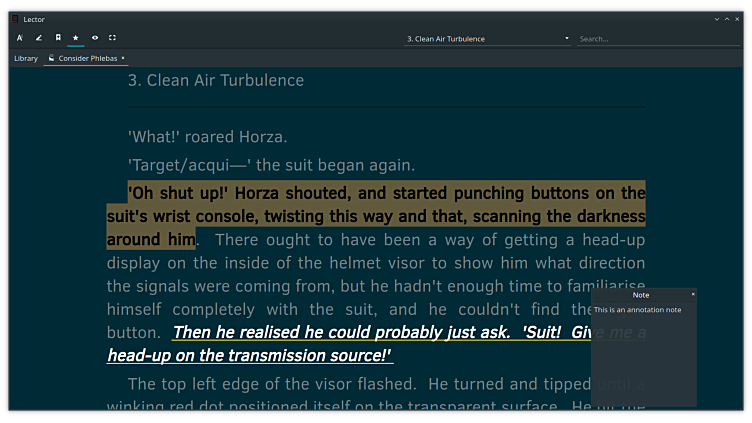Maximize the Lector window

pos(727,19)
